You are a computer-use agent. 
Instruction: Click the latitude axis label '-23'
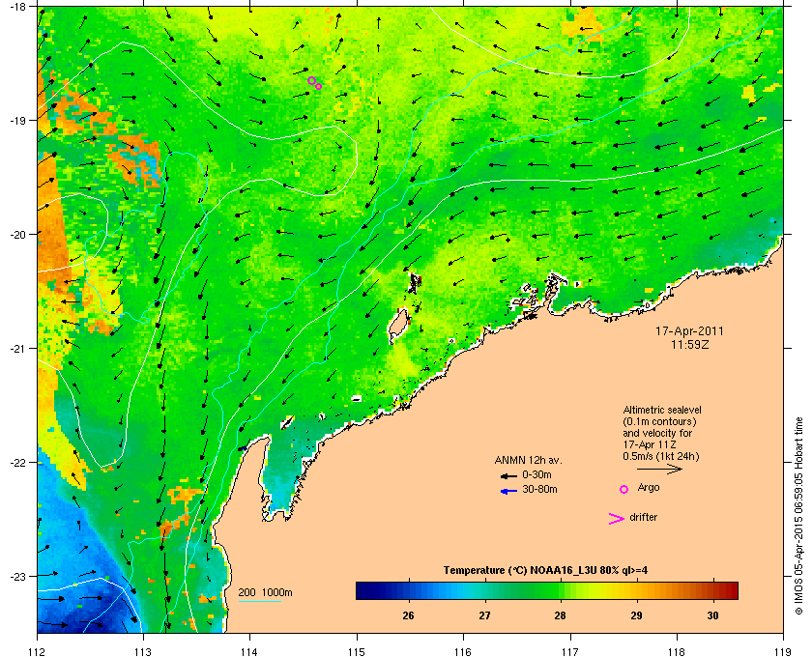tap(17, 576)
